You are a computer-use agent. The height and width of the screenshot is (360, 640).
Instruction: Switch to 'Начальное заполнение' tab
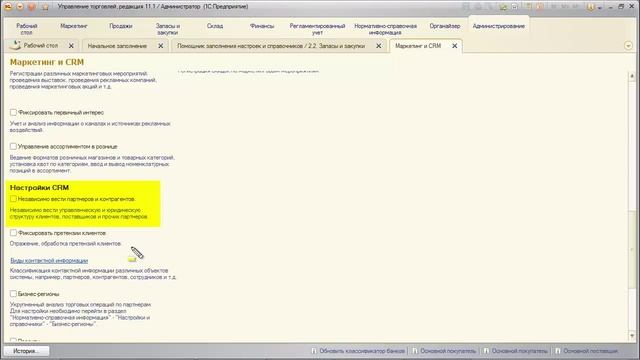[117, 46]
